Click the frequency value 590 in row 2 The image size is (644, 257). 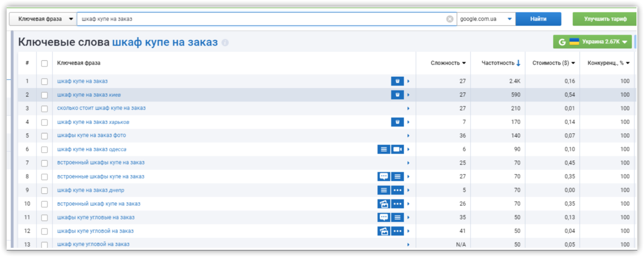[516, 94]
